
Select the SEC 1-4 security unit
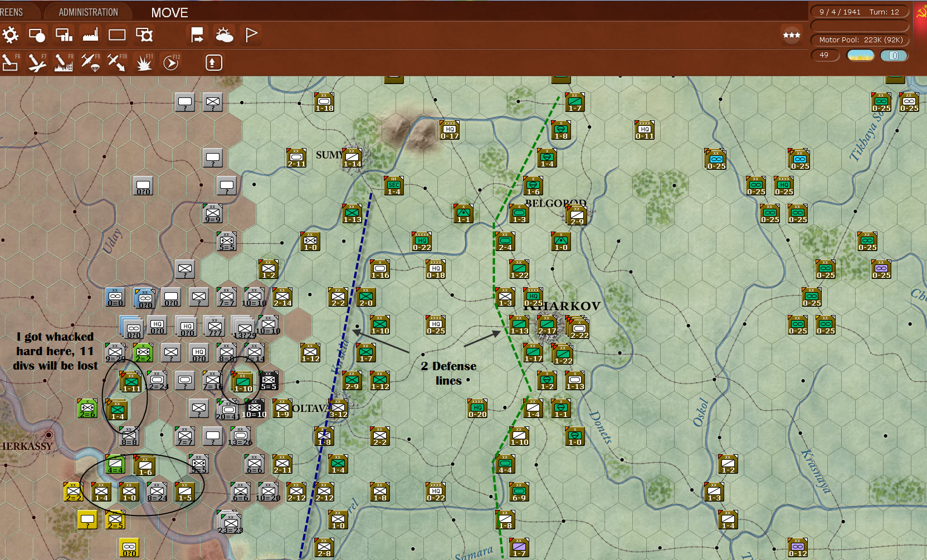click(x=394, y=186)
